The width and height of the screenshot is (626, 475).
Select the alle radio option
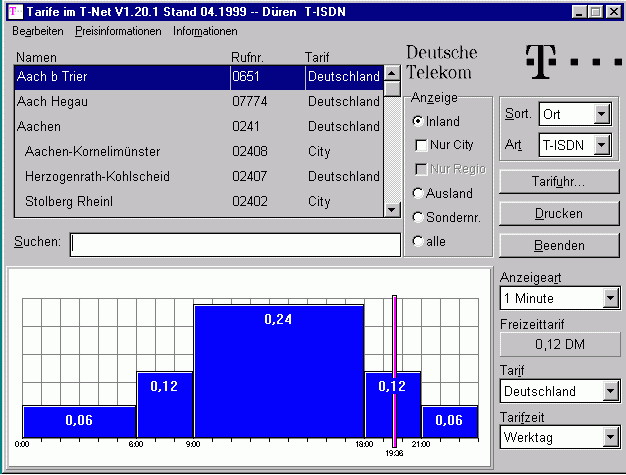click(419, 241)
